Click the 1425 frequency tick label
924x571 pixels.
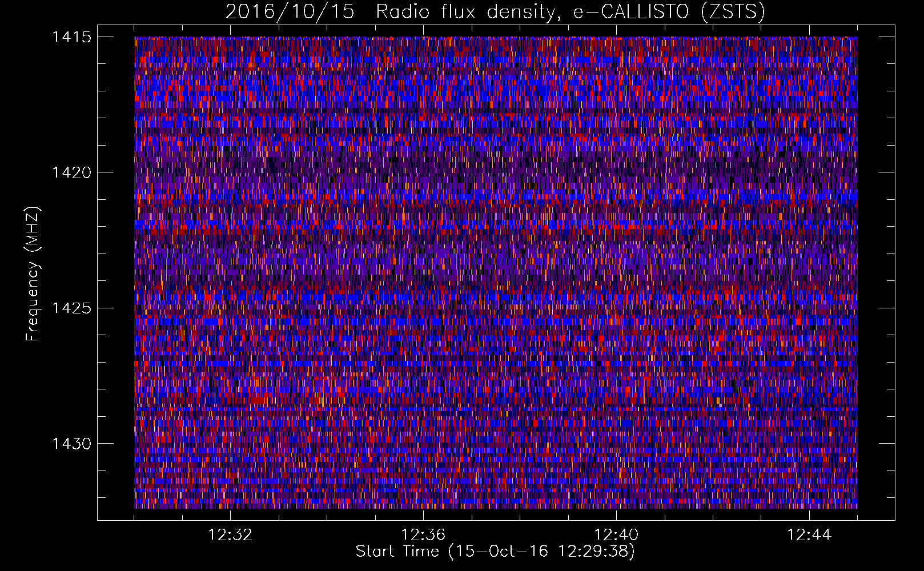(x=71, y=308)
